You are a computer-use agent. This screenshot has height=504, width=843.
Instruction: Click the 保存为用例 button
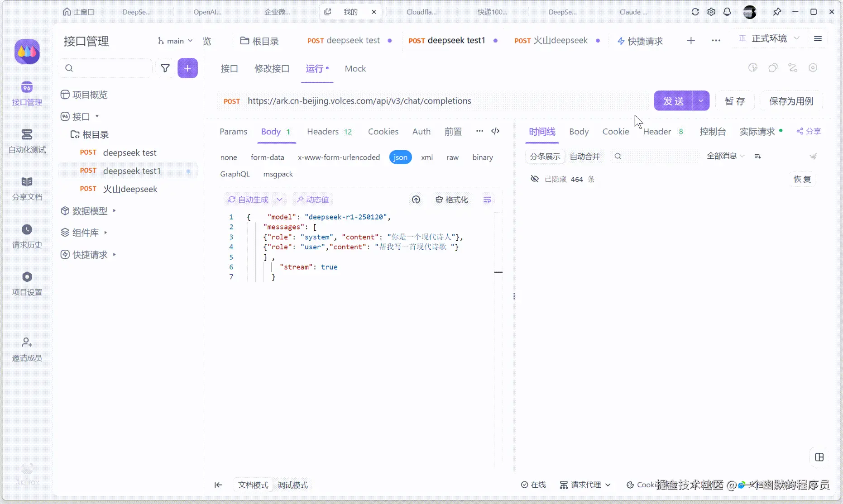[x=791, y=101]
